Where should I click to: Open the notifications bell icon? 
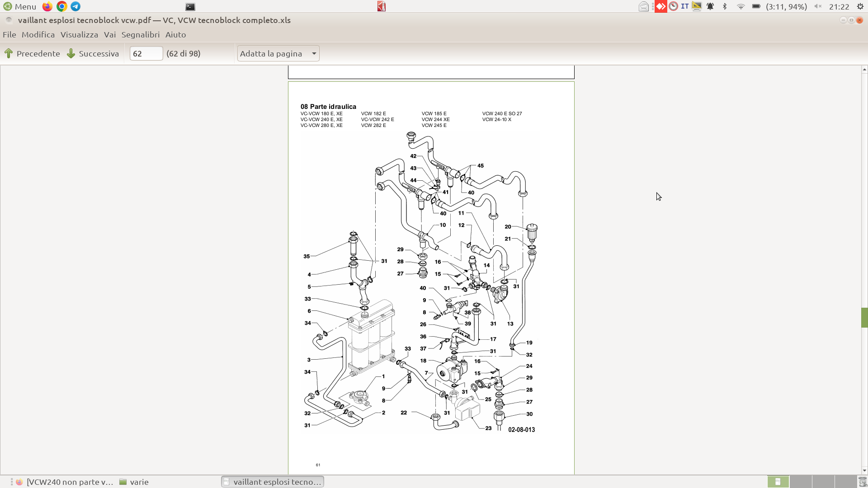pos(710,6)
